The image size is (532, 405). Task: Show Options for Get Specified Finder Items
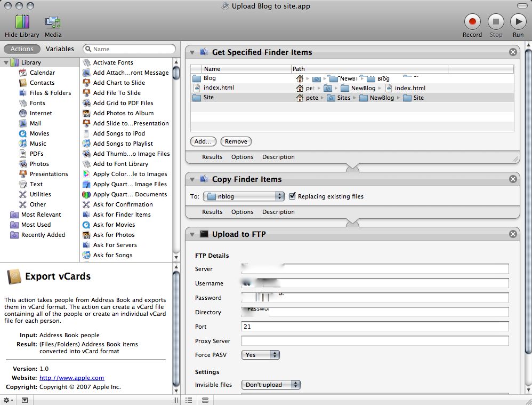coord(242,157)
